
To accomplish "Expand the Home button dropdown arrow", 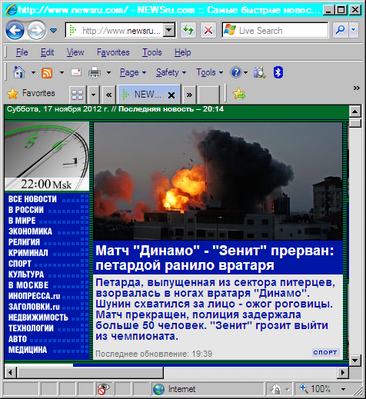I will (x=33, y=72).
